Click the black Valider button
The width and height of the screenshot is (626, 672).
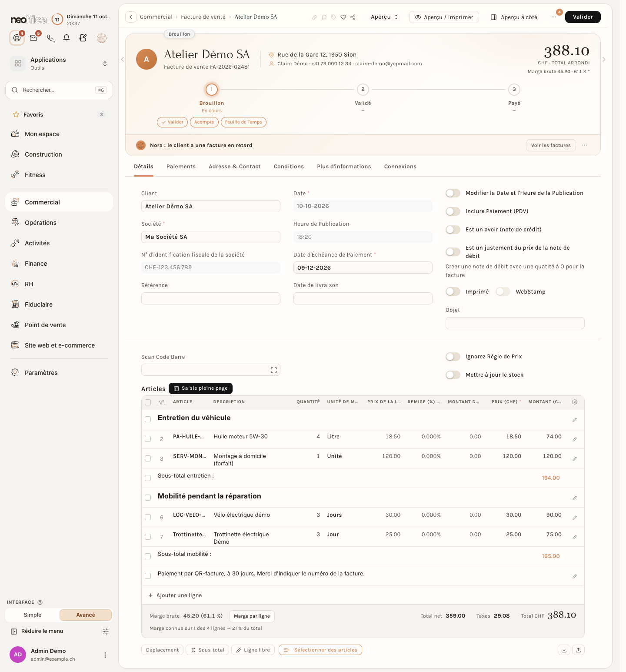pos(583,17)
